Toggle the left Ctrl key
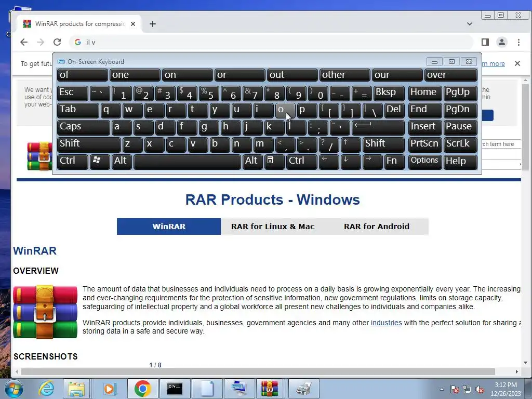532x399 pixels. click(x=73, y=161)
